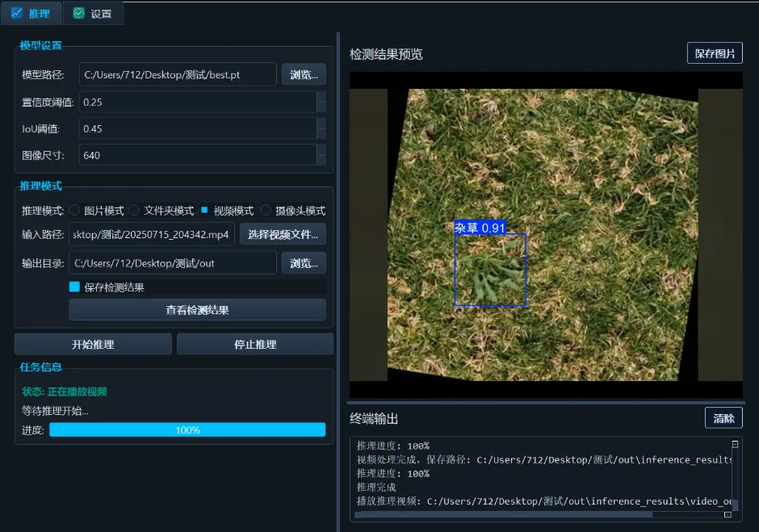Switch to the 设置 tab
This screenshot has width=759, height=532.
click(92, 13)
